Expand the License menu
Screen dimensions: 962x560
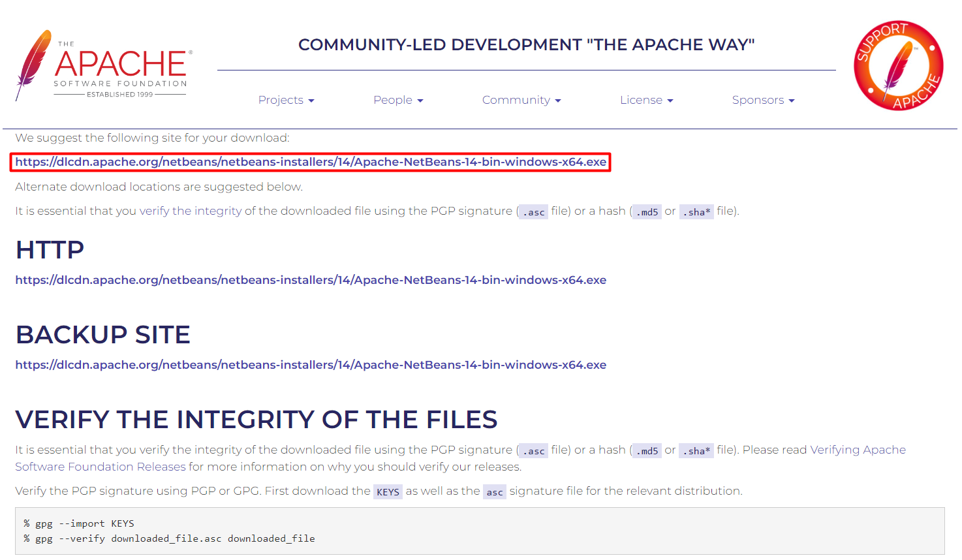tap(646, 100)
